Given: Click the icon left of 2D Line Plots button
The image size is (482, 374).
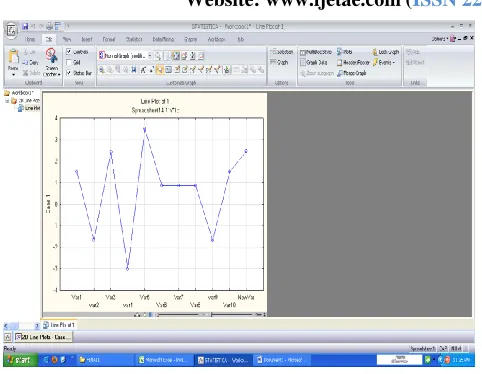Looking at the screenshot, I should 8,337.
